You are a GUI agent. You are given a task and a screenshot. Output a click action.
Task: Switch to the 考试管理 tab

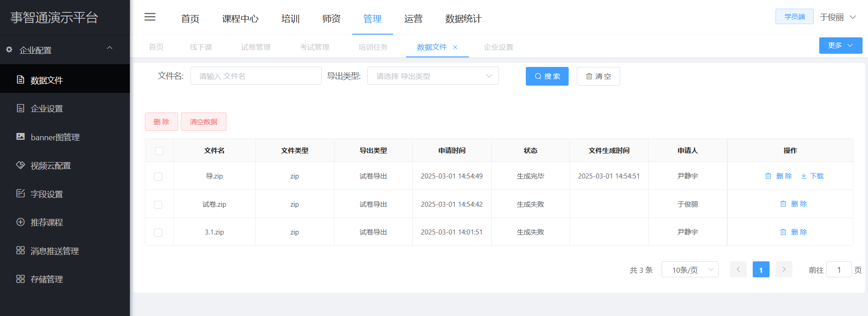(314, 47)
